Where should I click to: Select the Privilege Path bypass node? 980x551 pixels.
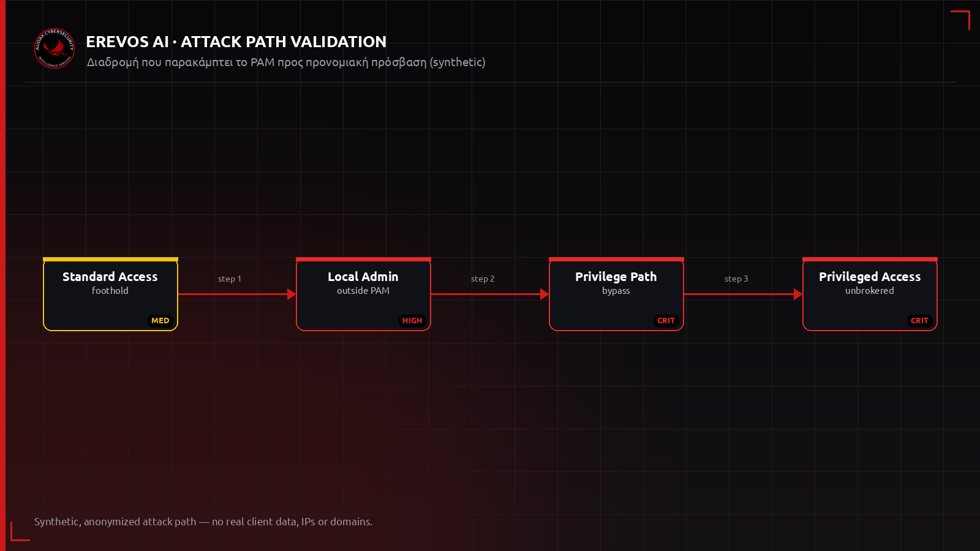pos(616,294)
